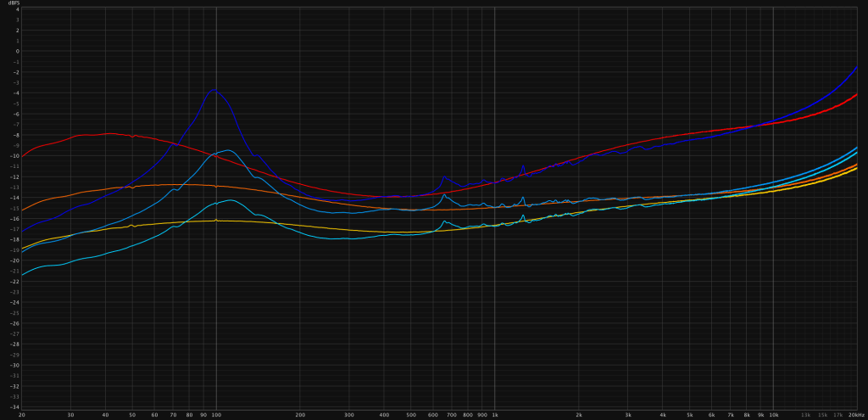The image size is (868, 420).
Task: Click the -34 value on the dBFS scale
Action: point(14,407)
